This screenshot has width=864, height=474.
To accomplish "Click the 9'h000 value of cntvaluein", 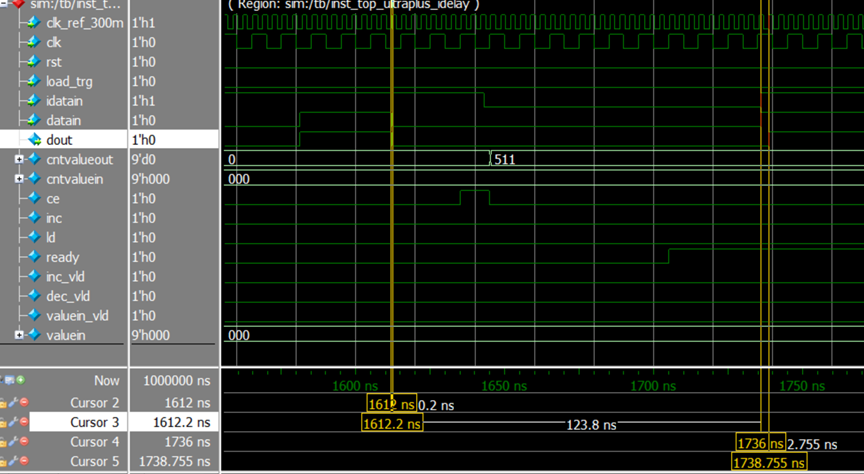I will (150, 179).
